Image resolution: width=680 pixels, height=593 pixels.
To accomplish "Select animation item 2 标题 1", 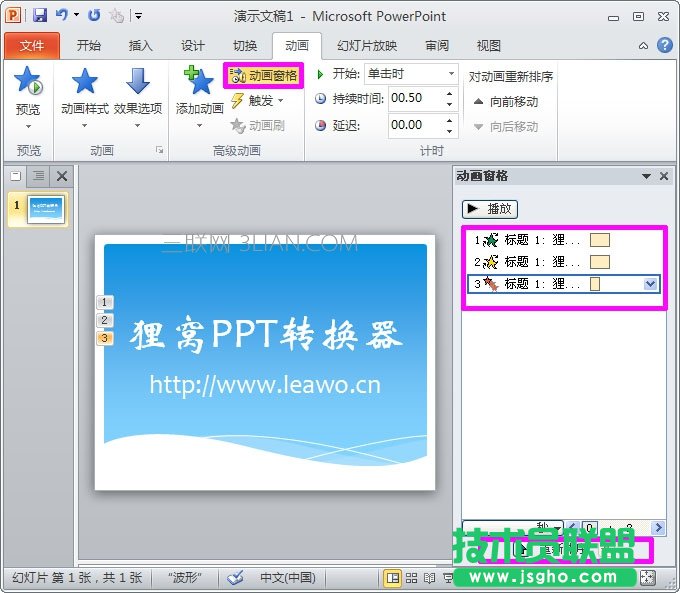I will [x=564, y=262].
